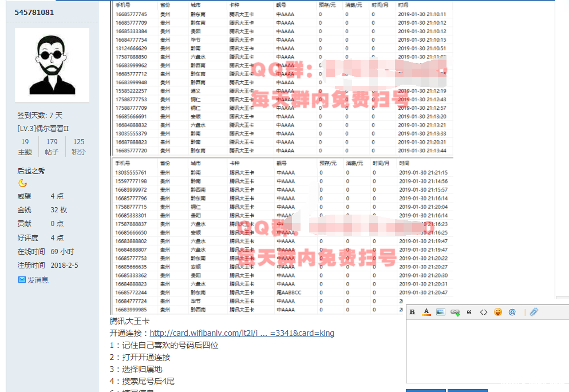Toggle bold formatting in reply editor
The height and width of the screenshot is (392, 569).
412,312
